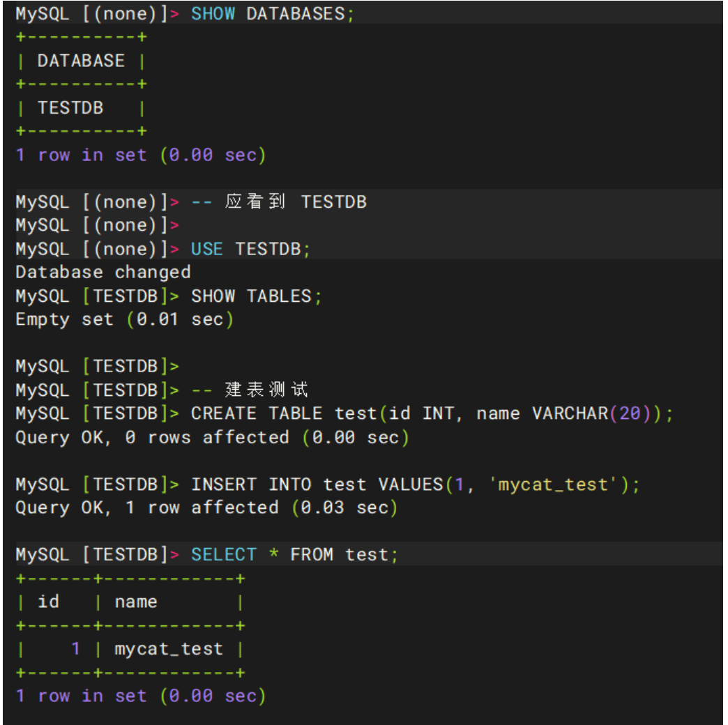728x725 pixels.
Task: Click the id value 1 in result row
Action: [75, 649]
